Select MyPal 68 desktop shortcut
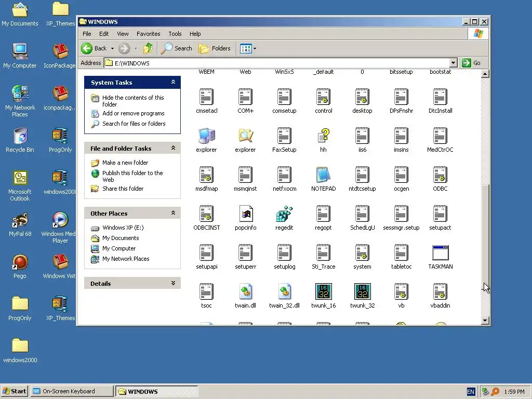The height and width of the screenshot is (399, 532). point(20,220)
